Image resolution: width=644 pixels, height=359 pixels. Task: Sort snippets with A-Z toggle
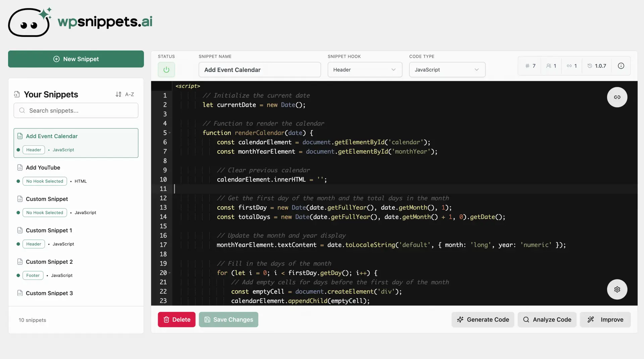[x=125, y=95]
